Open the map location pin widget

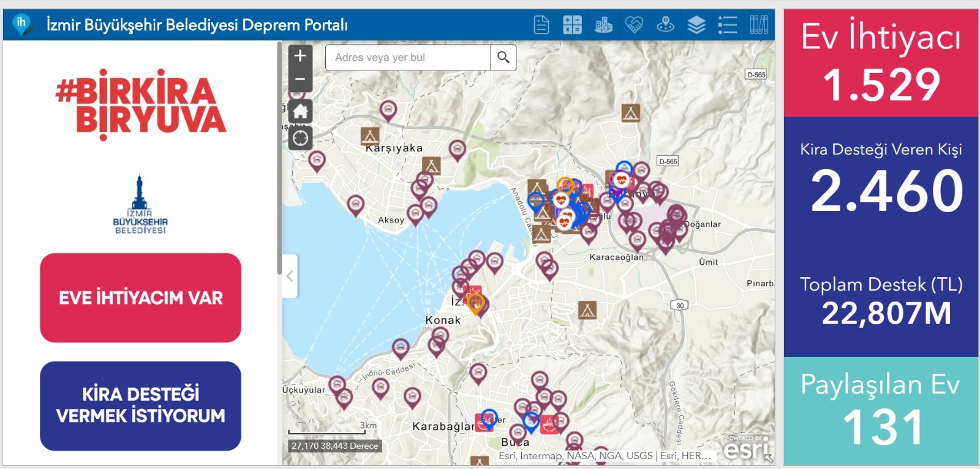coord(665,25)
